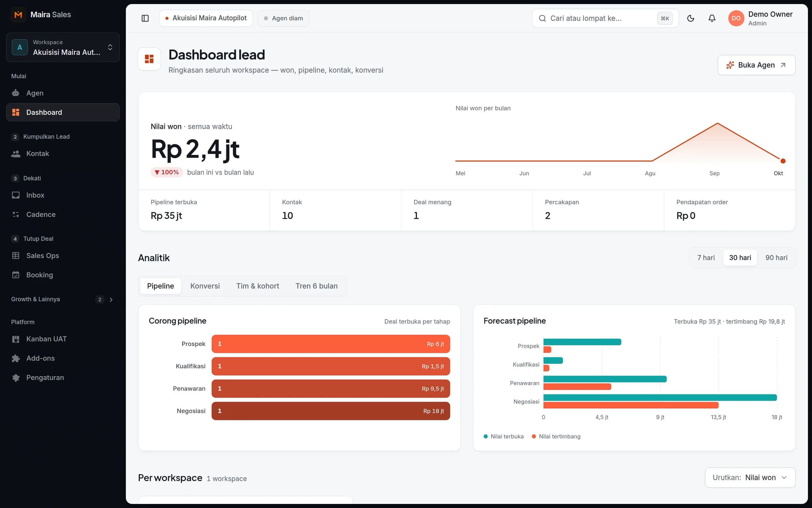Switch to the Tren 6 bulan tab
812x508 pixels.
[317, 286]
